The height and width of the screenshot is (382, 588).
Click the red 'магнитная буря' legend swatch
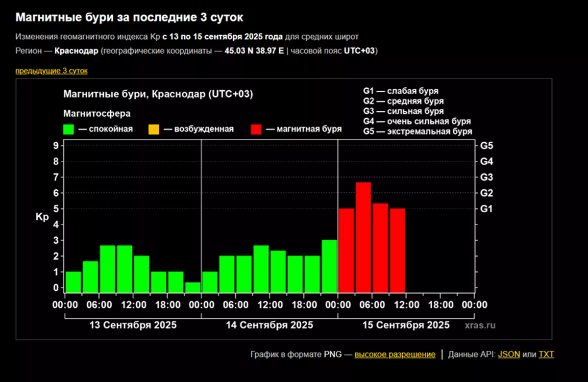256,129
